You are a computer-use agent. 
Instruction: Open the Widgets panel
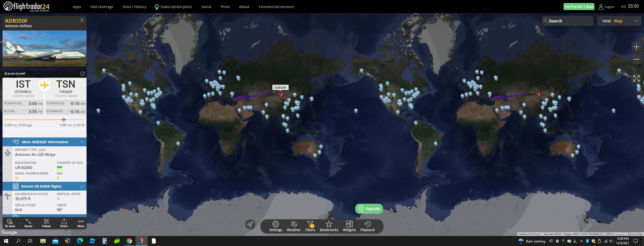point(349,226)
